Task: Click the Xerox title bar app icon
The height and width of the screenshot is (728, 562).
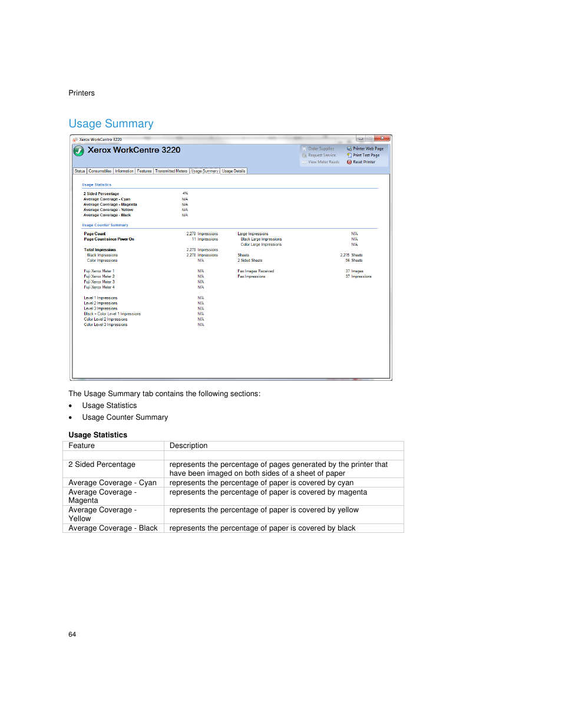Action: [x=75, y=140]
